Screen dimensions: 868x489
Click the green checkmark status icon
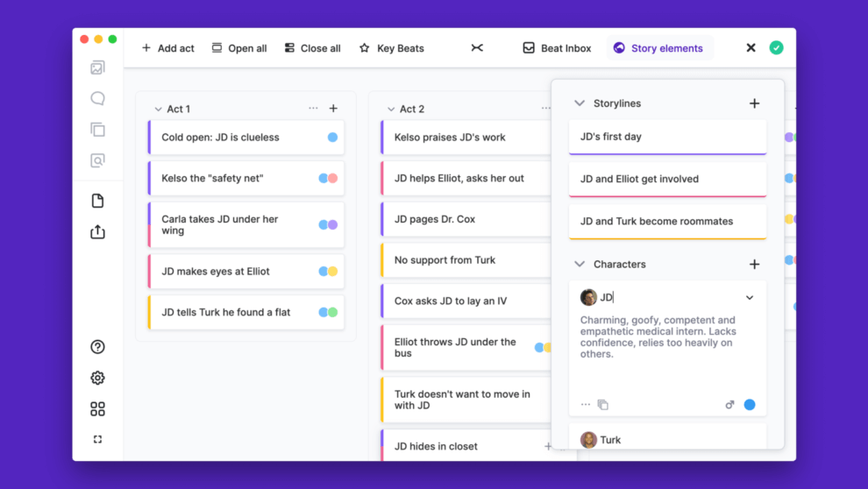tap(776, 48)
